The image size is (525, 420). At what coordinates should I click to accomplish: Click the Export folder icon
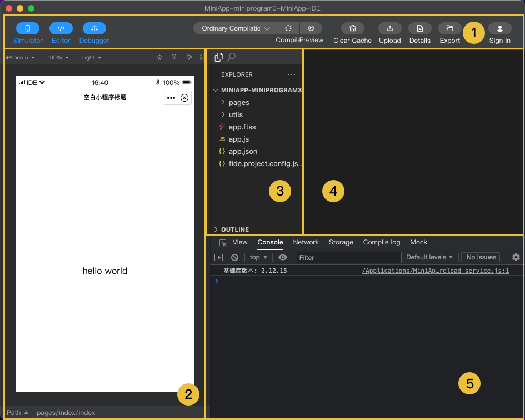pos(449,28)
